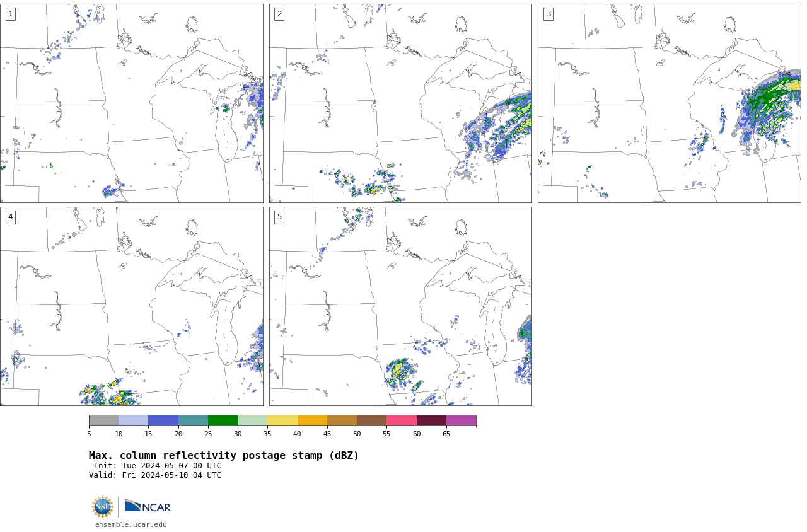This screenshot has height=532, width=807.
Task: Open ensemble member 5 reflectivity map
Action: point(400,306)
